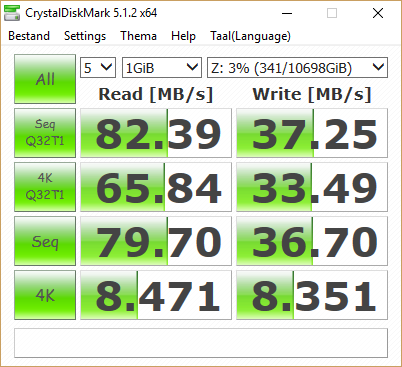
Task: Click the 4K Q32T1 write result 33.49
Action: [312, 187]
